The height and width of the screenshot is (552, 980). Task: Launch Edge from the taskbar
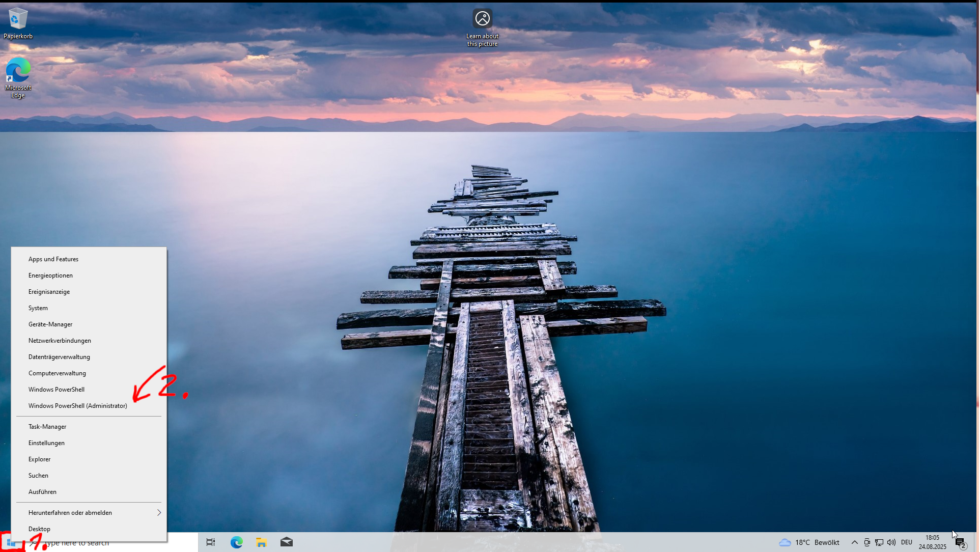pyautogui.click(x=237, y=542)
